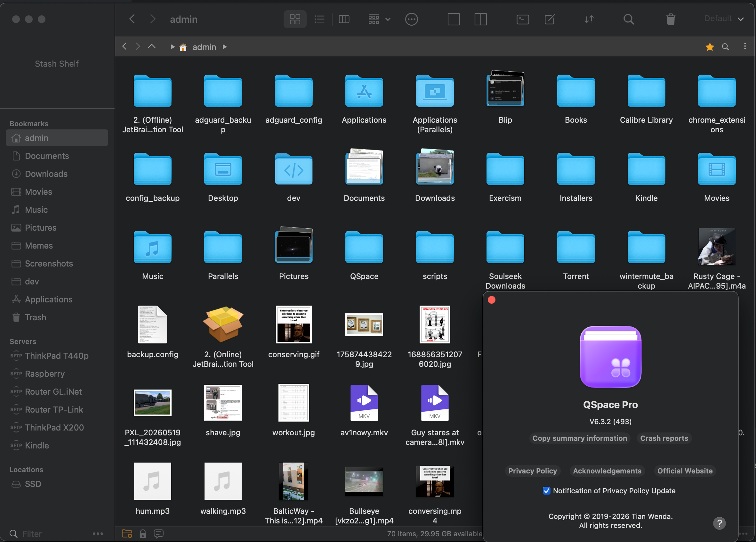
Task: Open the grouping view options dropdown
Action: click(x=379, y=19)
